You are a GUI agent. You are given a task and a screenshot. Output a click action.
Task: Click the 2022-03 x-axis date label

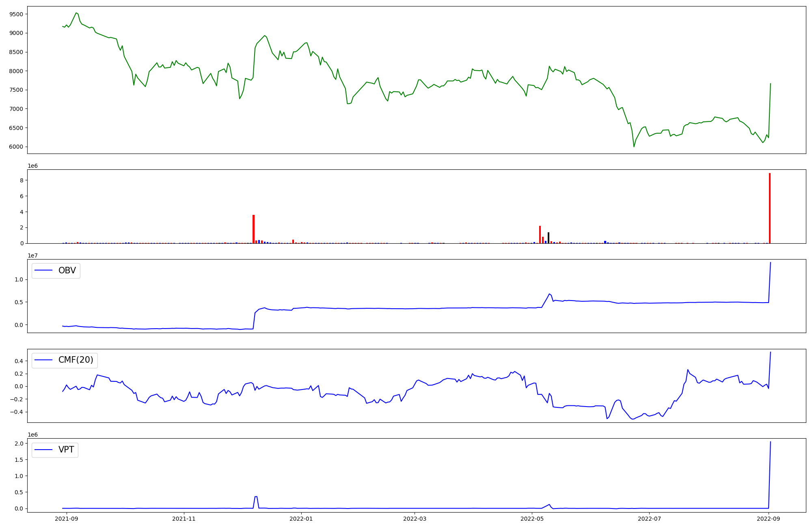(415, 519)
